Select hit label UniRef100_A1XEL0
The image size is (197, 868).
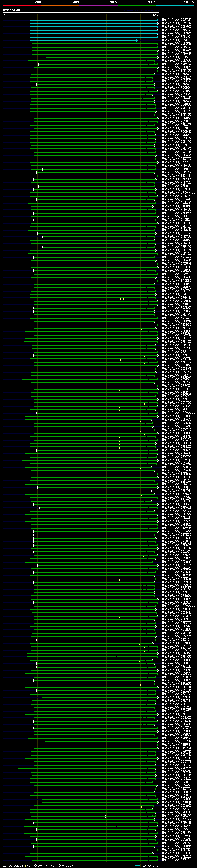point(177,78)
